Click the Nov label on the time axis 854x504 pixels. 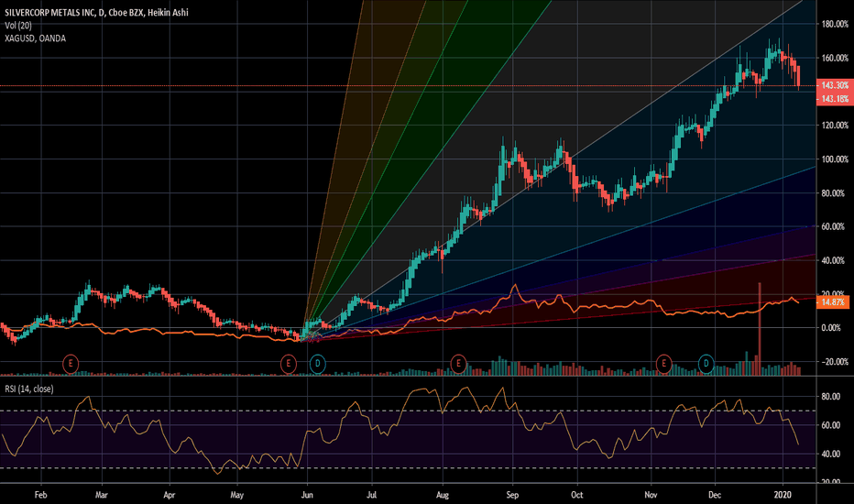(x=651, y=495)
